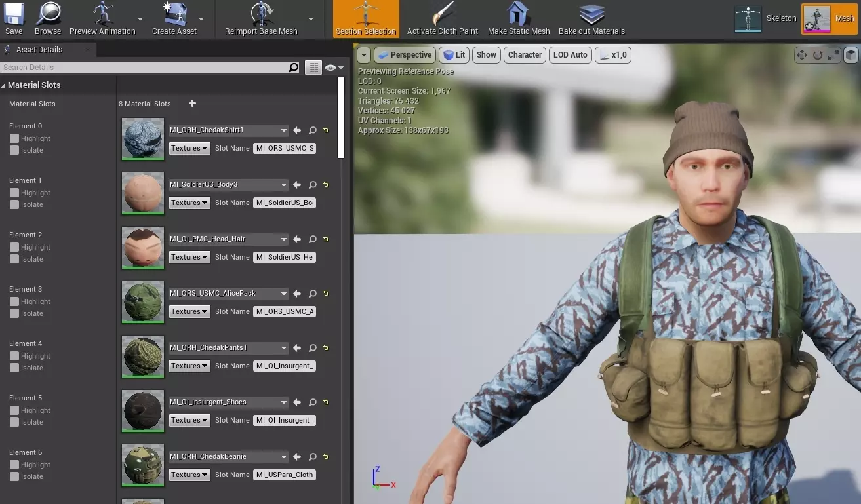The width and height of the screenshot is (861, 504).
Task: Check Highlight for Element 1
Action: pyautogui.click(x=14, y=193)
